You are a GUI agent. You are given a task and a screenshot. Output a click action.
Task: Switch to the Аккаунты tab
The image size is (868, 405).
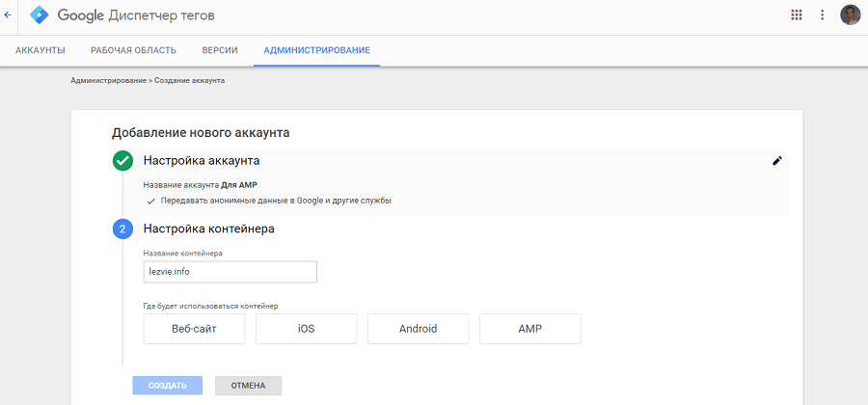tap(41, 50)
